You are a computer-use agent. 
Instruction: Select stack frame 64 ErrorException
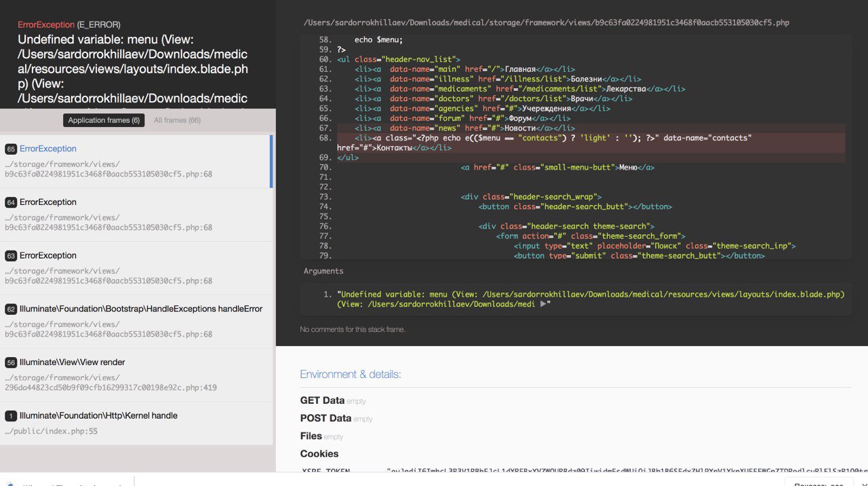(x=135, y=215)
